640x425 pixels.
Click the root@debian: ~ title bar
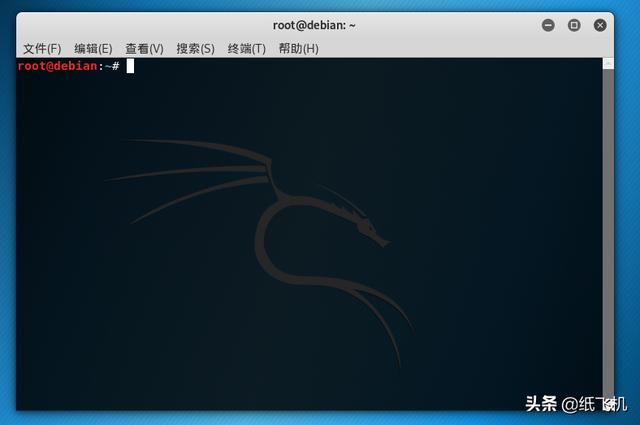click(x=314, y=25)
